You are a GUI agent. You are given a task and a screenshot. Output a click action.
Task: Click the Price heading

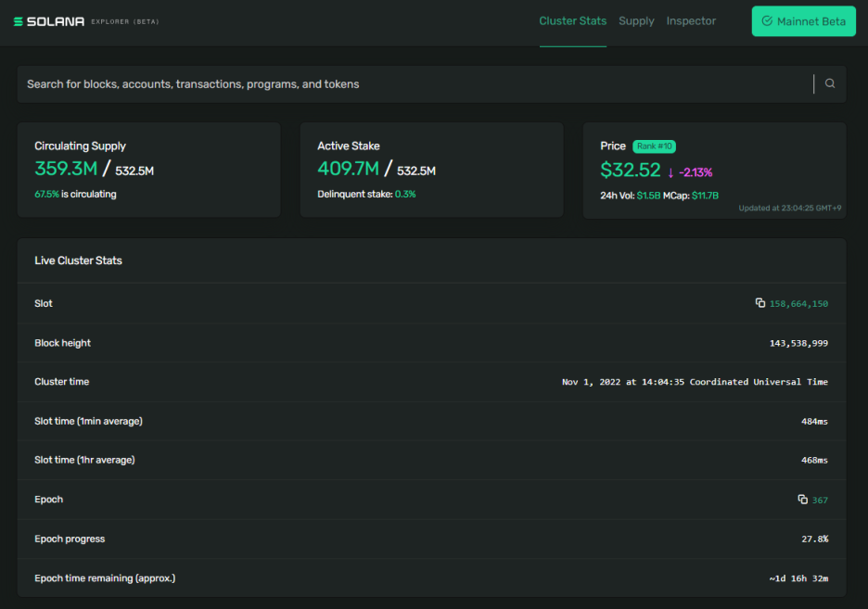[613, 146]
